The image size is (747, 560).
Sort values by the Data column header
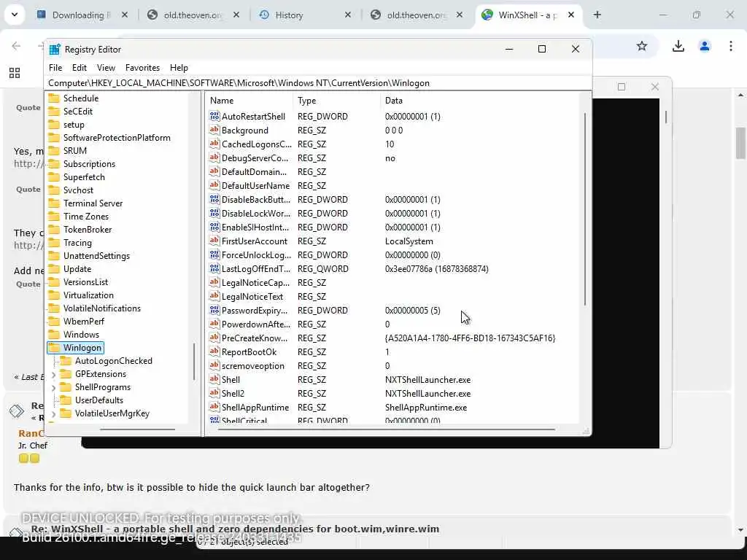[x=479, y=101]
